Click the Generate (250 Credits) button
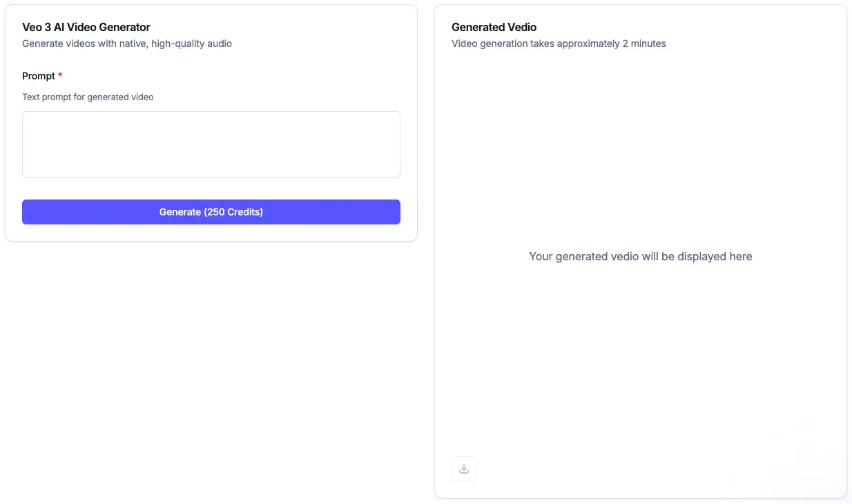Viewport: 852px width, 504px height. pos(211,212)
